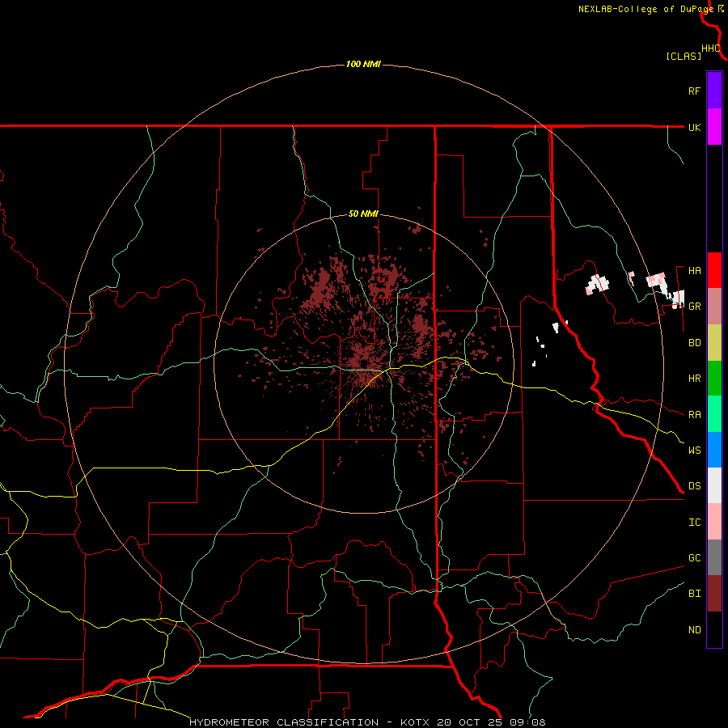Click the RA legend label
Viewport: 728px width, 728px height.
click(x=694, y=414)
